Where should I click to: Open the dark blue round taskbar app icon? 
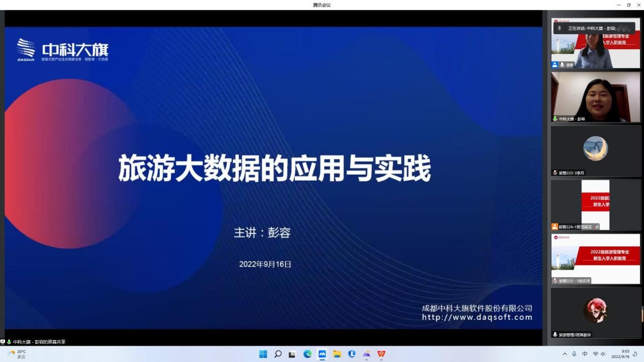point(352,354)
